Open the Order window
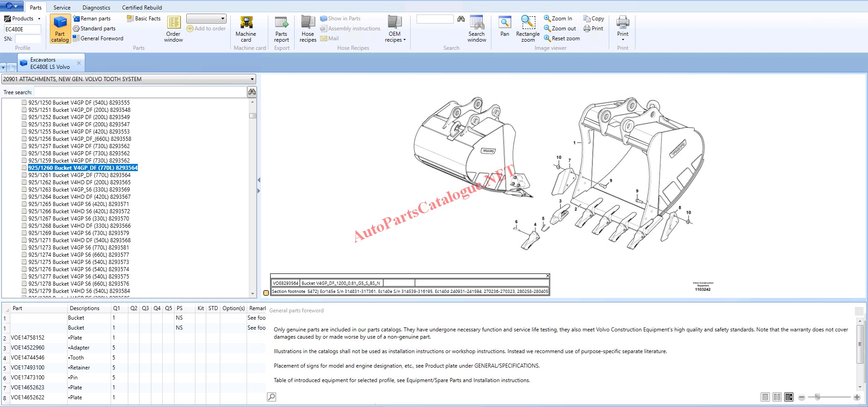Screen dimensions: 868x407 tap(173, 29)
